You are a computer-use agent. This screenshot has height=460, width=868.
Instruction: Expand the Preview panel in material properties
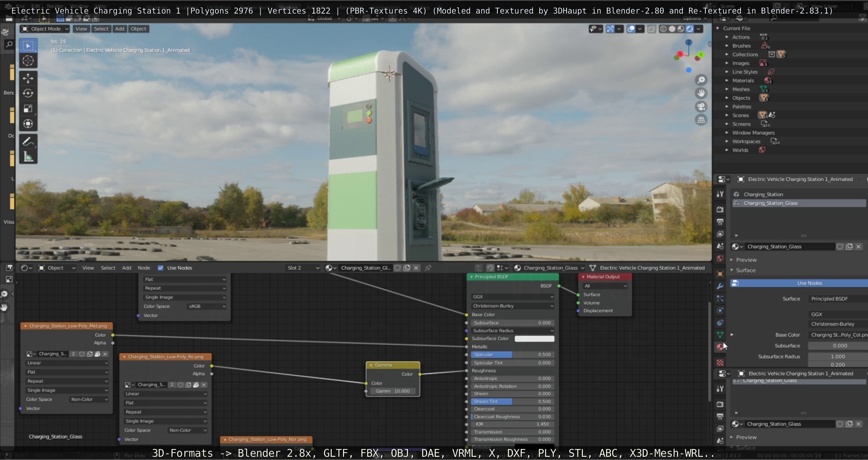(x=732, y=260)
